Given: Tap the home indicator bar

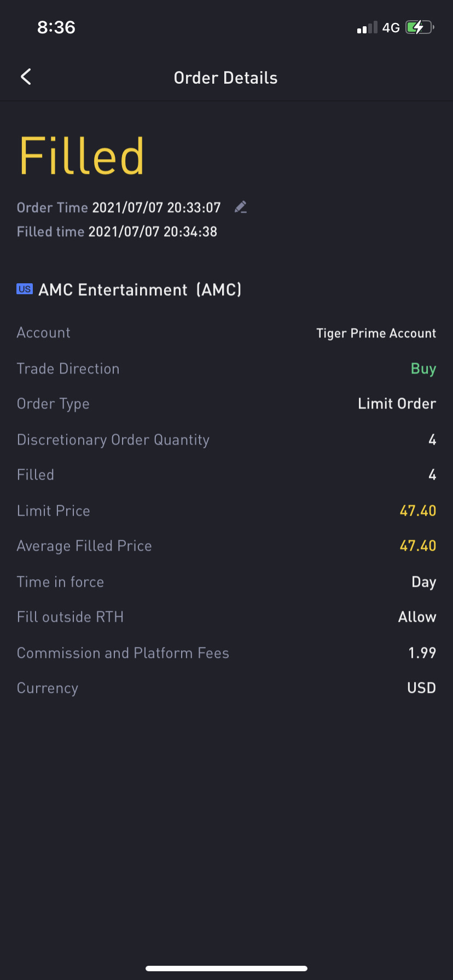Looking at the screenshot, I should (226, 968).
